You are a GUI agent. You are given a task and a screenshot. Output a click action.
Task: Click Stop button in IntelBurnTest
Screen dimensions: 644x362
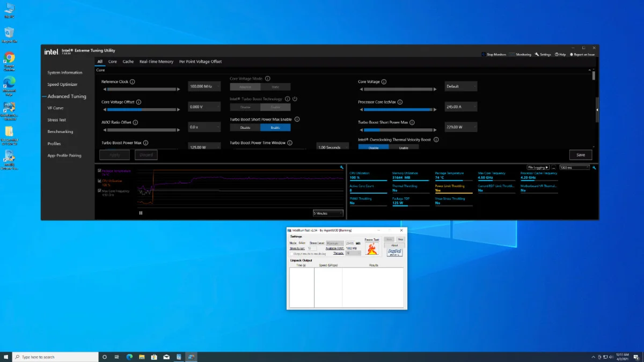coord(400,240)
